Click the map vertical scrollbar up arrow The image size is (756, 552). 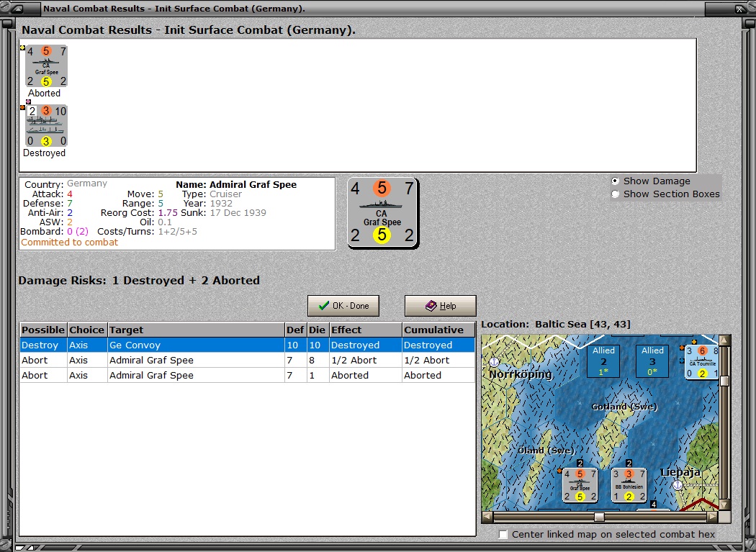click(x=724, y=340)
